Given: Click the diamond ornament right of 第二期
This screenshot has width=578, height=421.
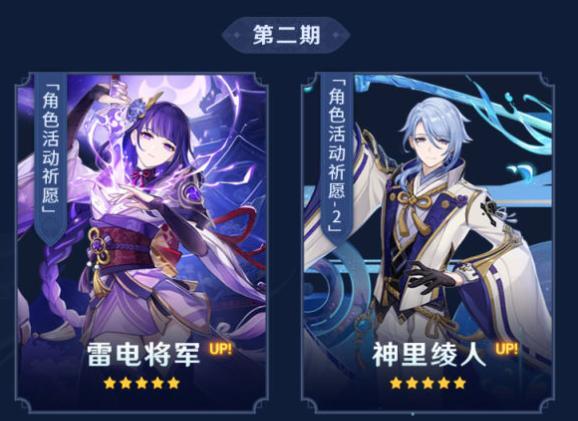Looking at the screenshot, I should (337, 35).
